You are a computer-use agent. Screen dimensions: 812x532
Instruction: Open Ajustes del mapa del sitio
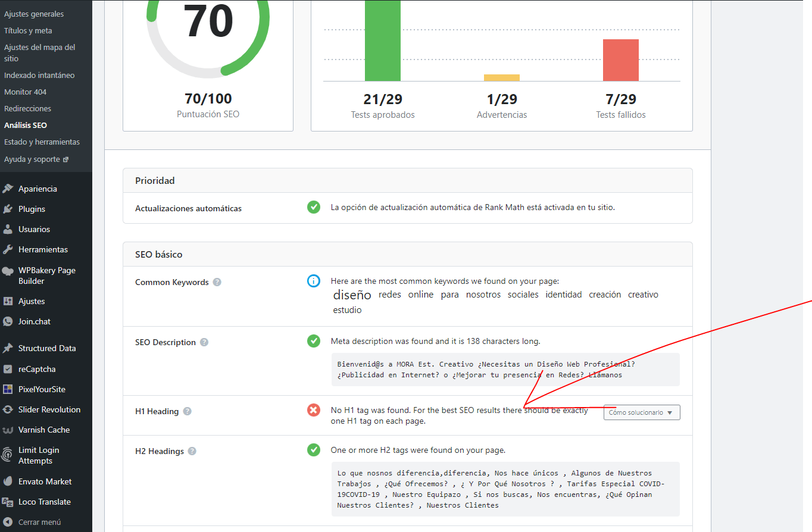[40, 53]
